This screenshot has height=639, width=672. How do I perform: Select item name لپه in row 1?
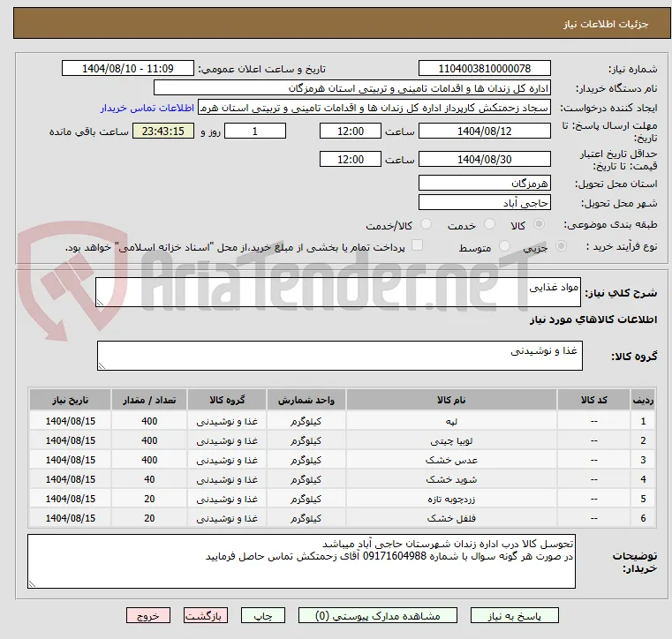click(451, 421)
